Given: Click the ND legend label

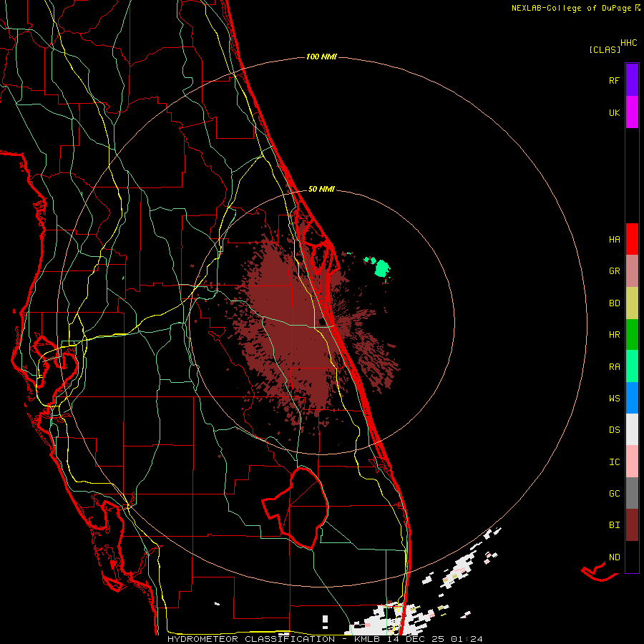Looking at the screenshot, I should point(614,557).
